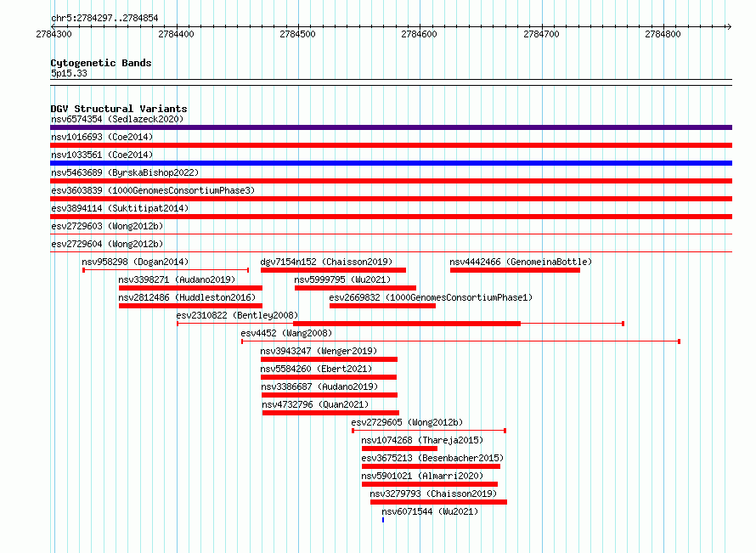The width and height of the screenshot is (756, 553).
Task: Open the nsv6574354 (Sedlazeck2020) variant label
Action: coord(117,119)
